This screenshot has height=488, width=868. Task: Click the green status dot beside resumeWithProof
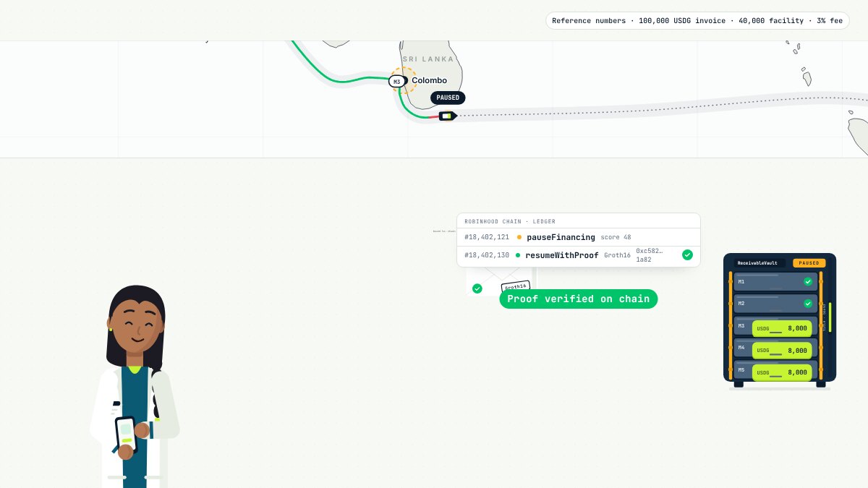click(x=517, y=255)
